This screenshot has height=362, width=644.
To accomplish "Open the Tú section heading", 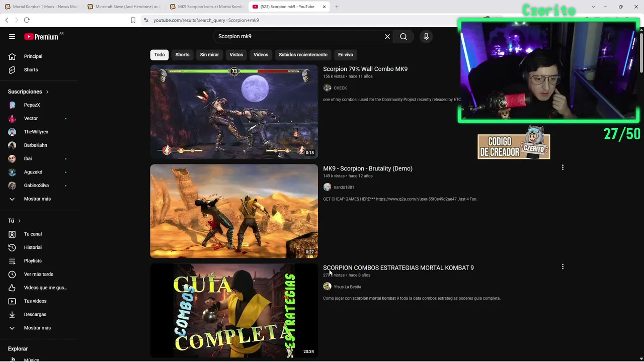I will click(15, 221).
